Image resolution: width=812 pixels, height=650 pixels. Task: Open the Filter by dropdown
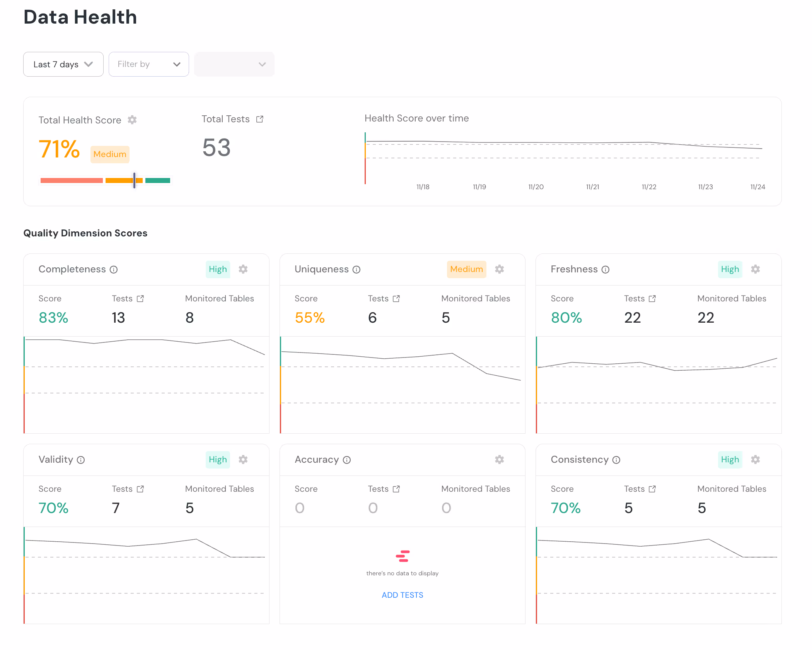pos(148,64)
